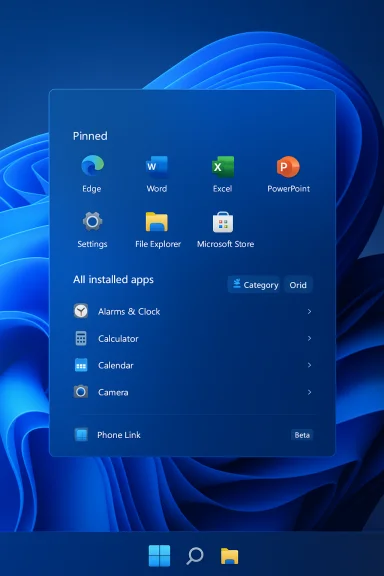Click the Beta badge beside Phone Link

[x=302, y=435]
